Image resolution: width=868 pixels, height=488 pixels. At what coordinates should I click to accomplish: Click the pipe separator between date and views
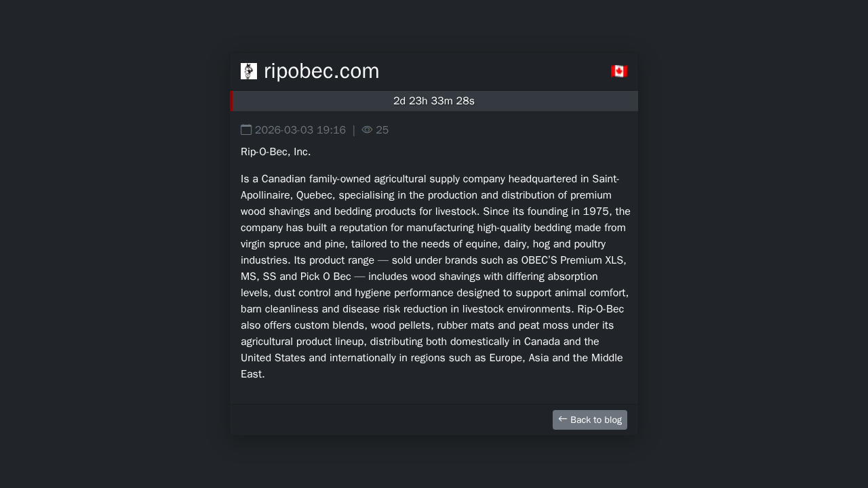(354, 130)
